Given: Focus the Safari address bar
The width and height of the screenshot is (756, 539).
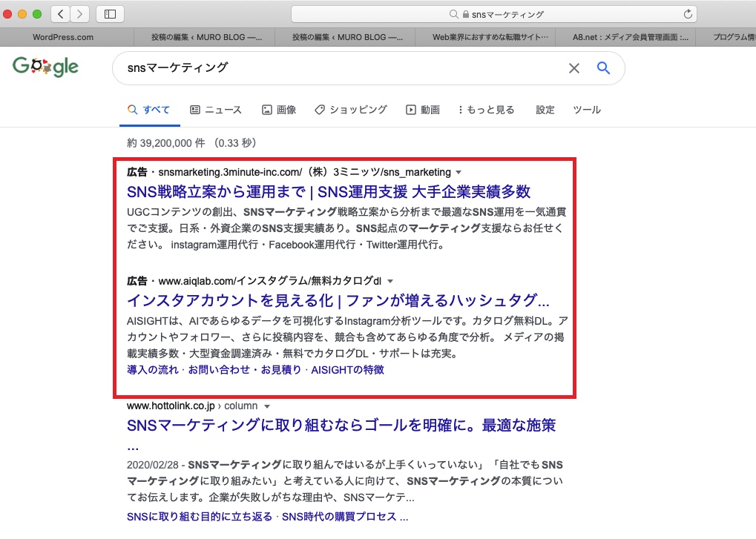Looking at the screenshot, I should pos(495,14).
